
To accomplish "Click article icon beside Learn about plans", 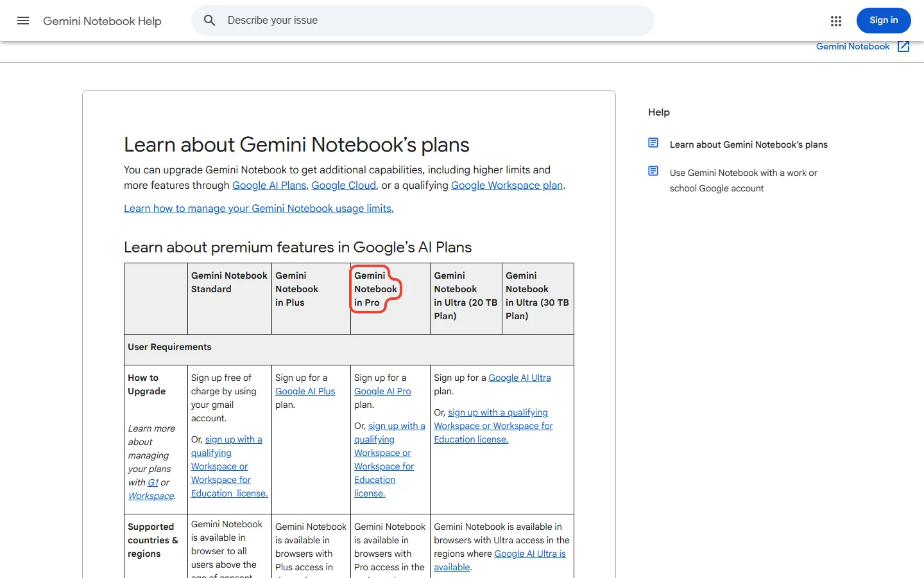I will 653,143.
